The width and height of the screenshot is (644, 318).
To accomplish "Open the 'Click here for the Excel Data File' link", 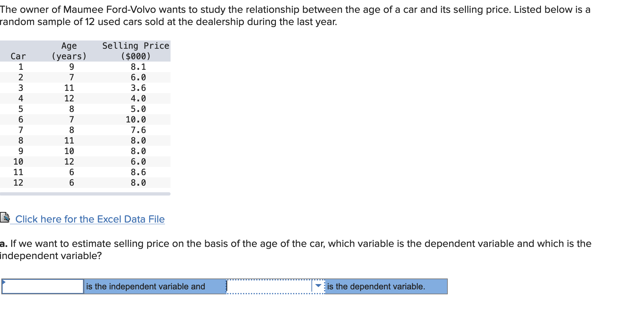I will (x=90, y=219).
